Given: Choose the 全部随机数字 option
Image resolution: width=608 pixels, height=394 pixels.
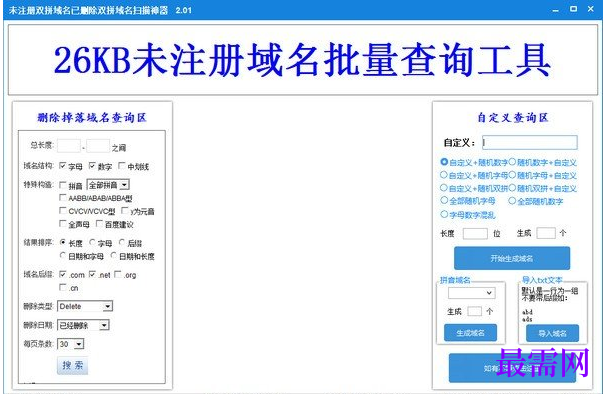Looking at the screenshot, I should pos(512,200).
